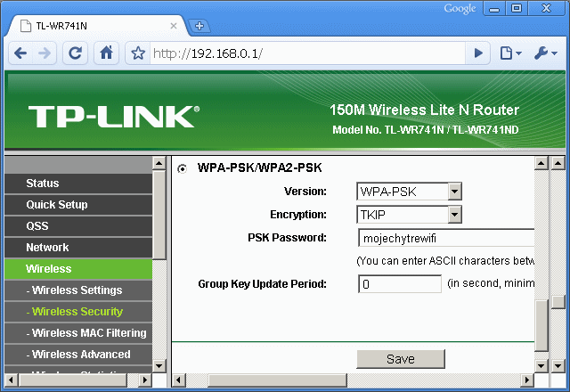Open Wireless MAC Filtering submenu
The width and height of the screenshot is (570, 392).
pyautogui.click(x=78, y=333)
